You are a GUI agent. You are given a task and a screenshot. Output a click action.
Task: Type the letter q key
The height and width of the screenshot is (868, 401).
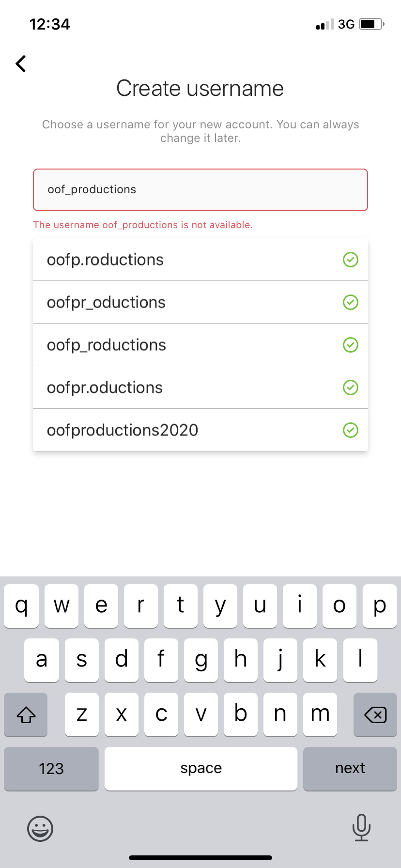point(21,606)
